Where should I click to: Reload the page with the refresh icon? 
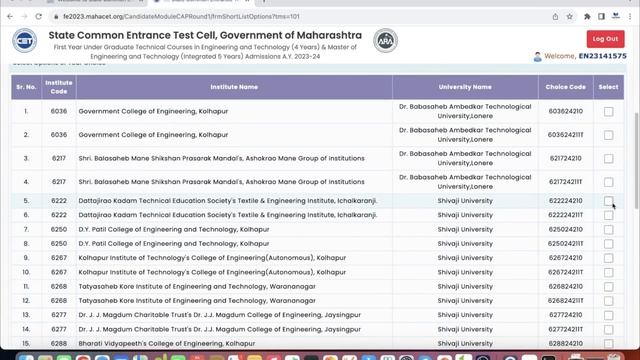(x=38, y=17)
